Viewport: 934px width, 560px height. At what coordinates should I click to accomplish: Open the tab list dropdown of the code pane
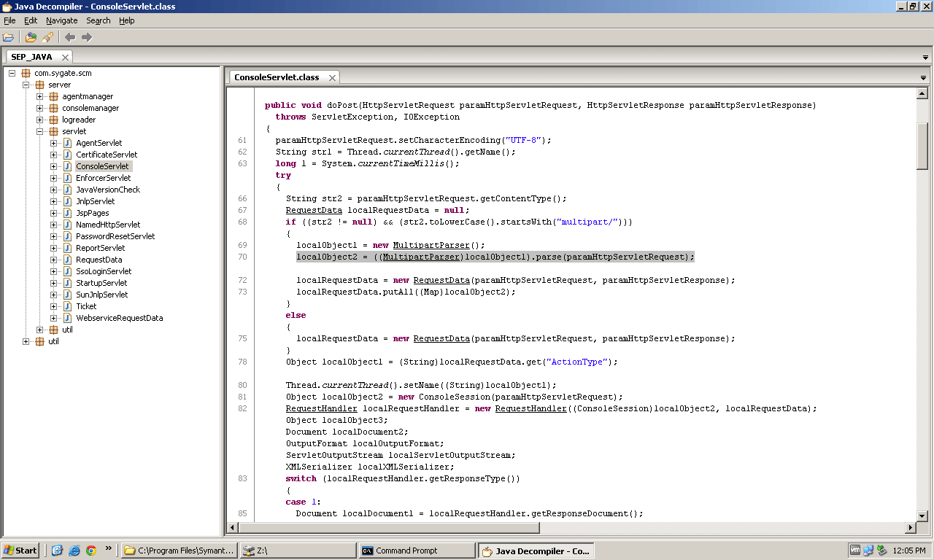point(923,78)
